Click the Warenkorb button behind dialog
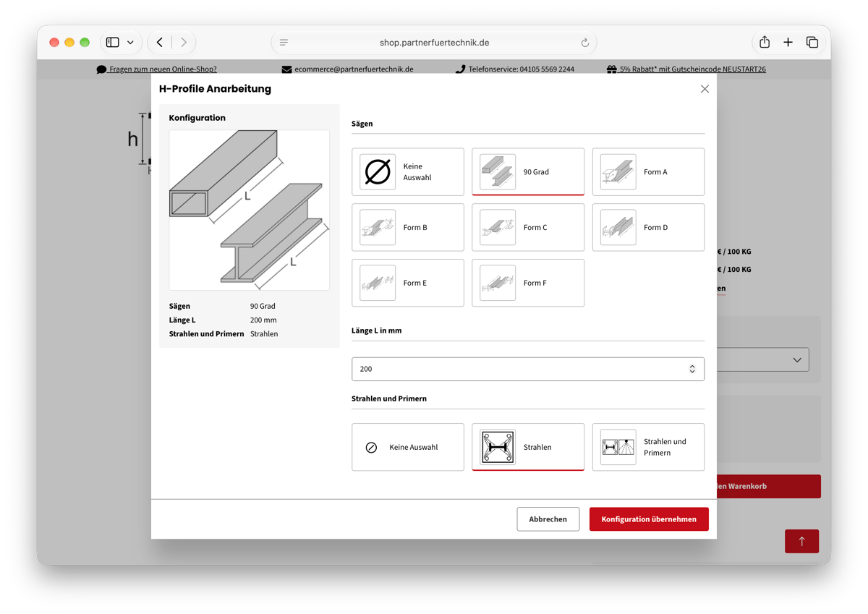Viewport: 868px width, 614px height. [768, 487]
